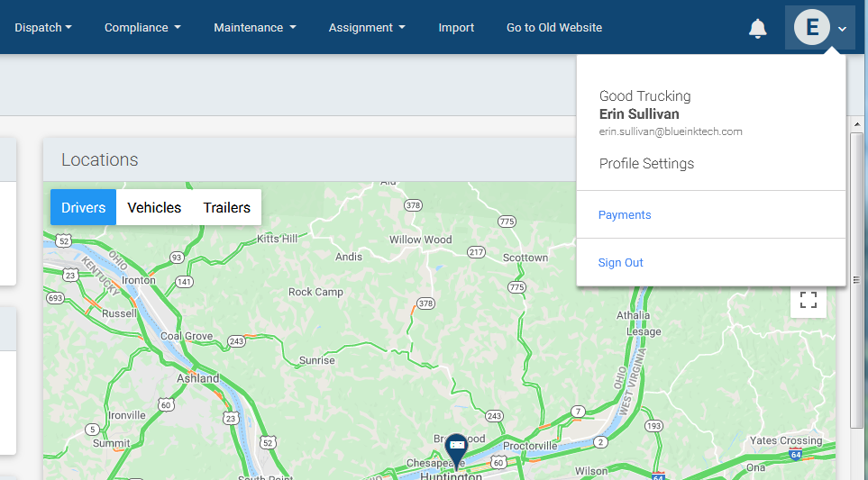The image size is (868, 480).
Task: Go to the Import page
Action: pos(456,28)
